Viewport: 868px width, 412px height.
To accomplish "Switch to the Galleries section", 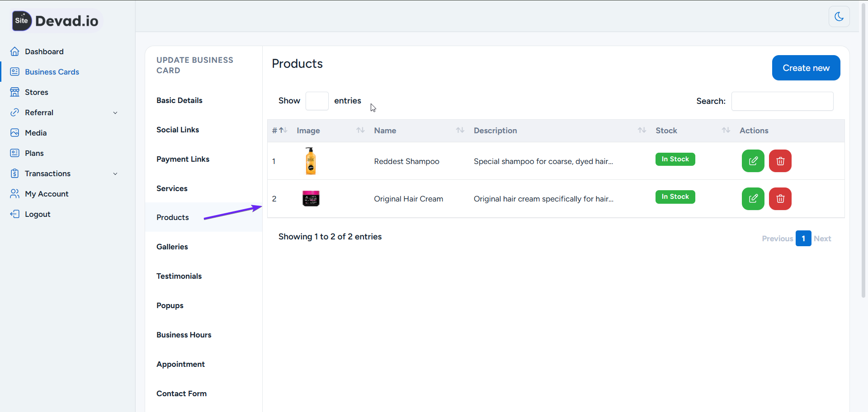I will point(172,247).
